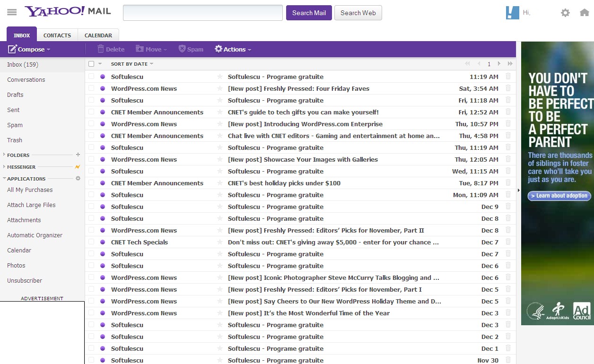Click trash icon on Dec 9 Softulescu email
Viewport: 594px width, 364px height.
pyautogui.click(x=508, y=207)
